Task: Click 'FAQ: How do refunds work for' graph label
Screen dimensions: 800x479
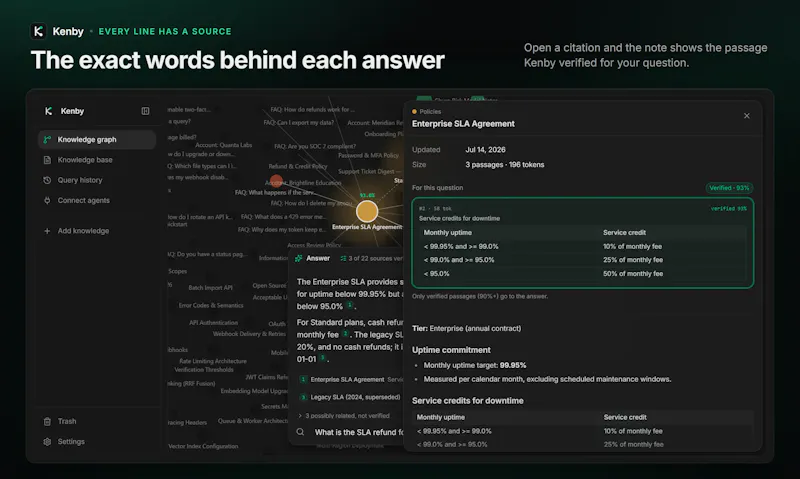Action: pyautogui.click(x=312, y=109)
